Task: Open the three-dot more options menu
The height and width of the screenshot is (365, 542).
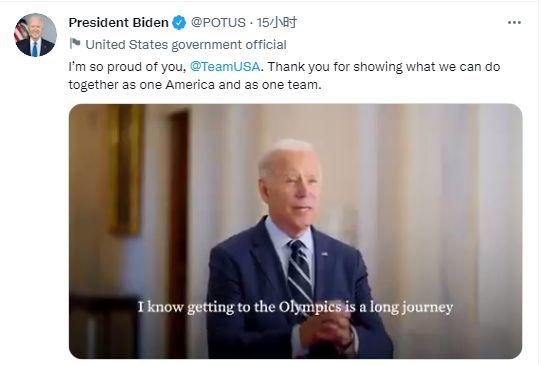Action: (x=514, y=22)
